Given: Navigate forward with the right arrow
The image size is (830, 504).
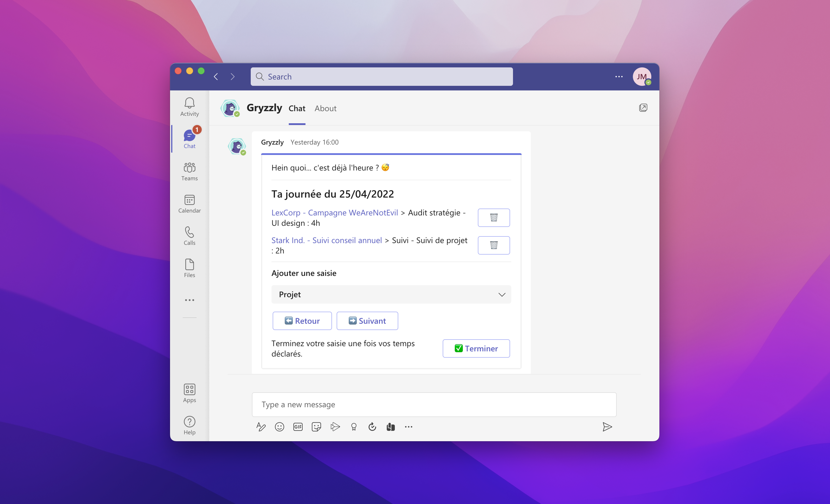Looking at the screenshot, I should point(232,77).
